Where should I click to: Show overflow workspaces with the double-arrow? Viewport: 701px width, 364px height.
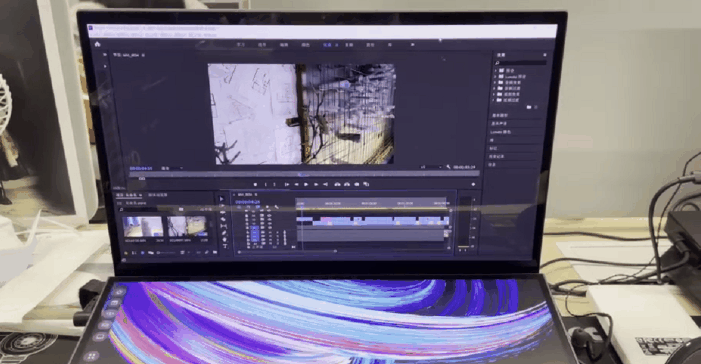click(x=412, y=45)
